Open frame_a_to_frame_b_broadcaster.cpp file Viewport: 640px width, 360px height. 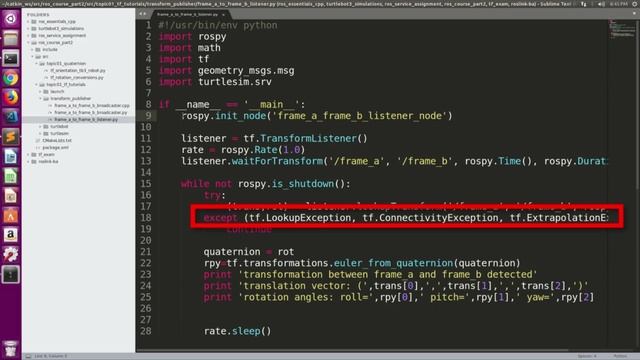[91, 105]
